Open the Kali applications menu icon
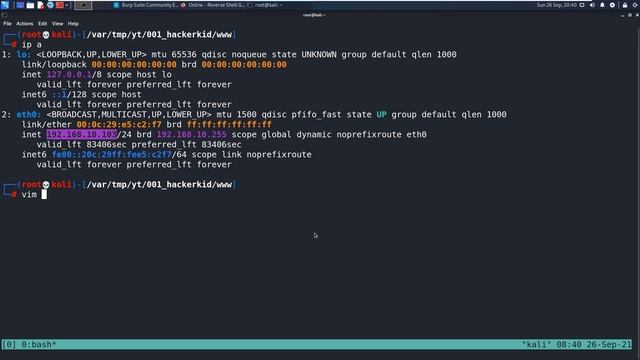640x360 pixels. [x=5, y=5]
